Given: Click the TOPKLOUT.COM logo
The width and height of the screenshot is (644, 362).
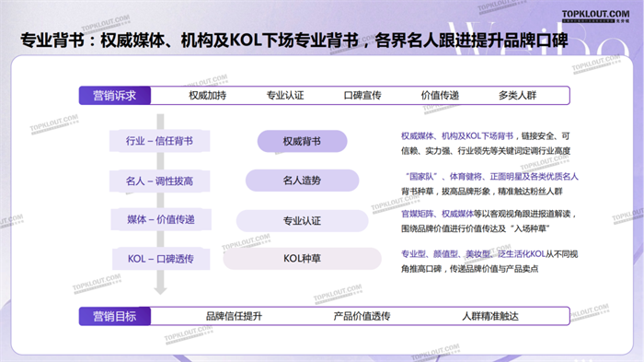Looking at the screenshot, I should 595,16.
